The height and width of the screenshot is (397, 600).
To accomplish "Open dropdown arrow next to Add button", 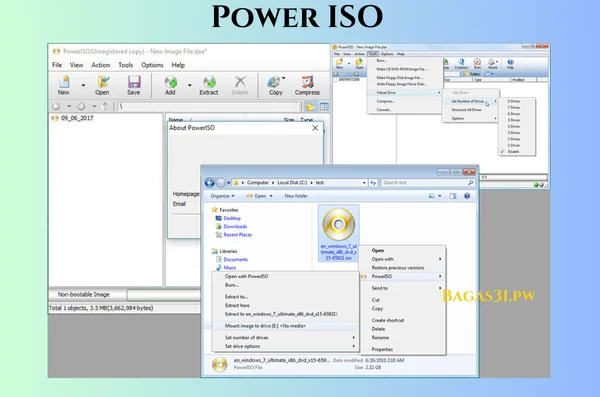I will [x=190, y=85].
